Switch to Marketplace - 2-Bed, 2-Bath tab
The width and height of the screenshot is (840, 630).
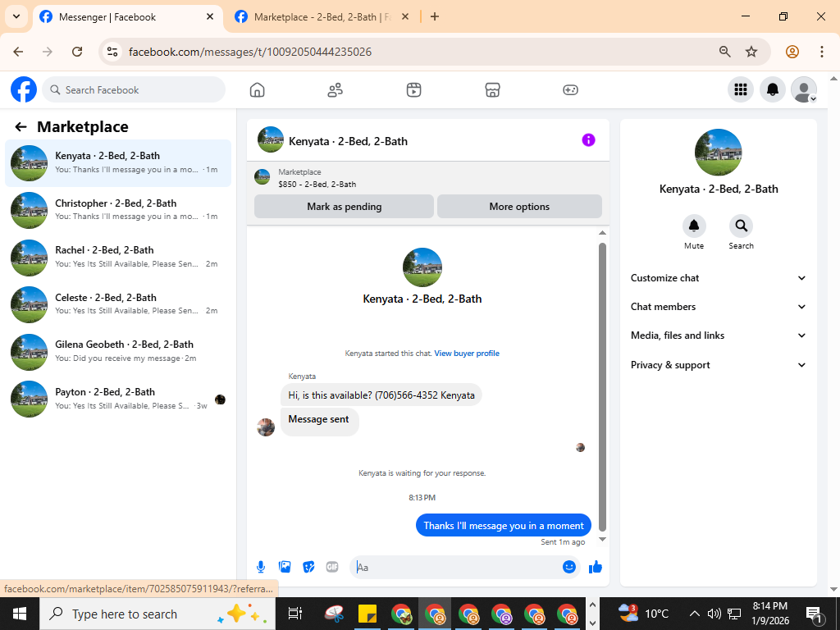tap(322, 17)
